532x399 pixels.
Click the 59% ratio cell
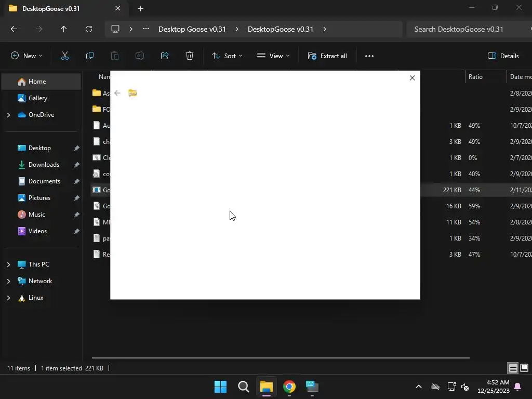click(474, 206)
